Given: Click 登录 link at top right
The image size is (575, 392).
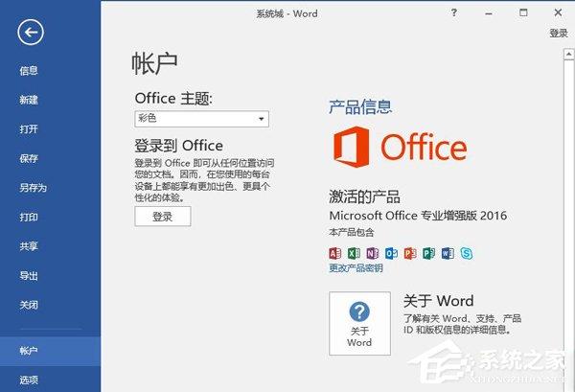Looking at the screenshot, I should (x=559, y=33).
